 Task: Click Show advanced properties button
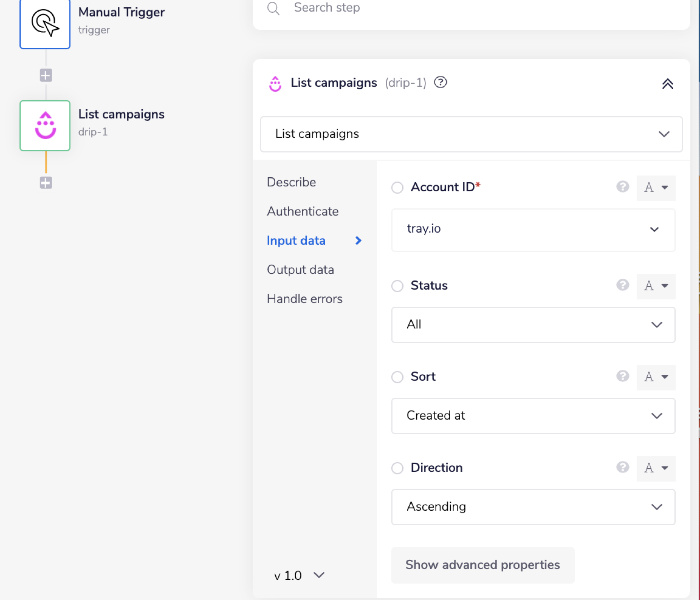pyautogui.click(x=483, y=565)
